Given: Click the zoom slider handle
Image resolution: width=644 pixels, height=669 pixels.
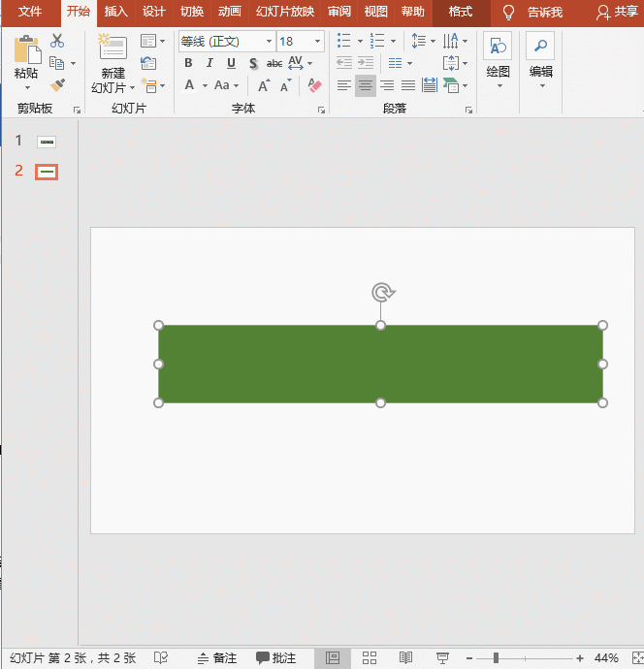Looking at the screenshot, I should point(496,657).
